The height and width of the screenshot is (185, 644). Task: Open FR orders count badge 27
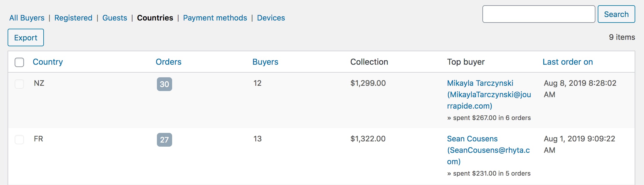click(x=165, y=140)
